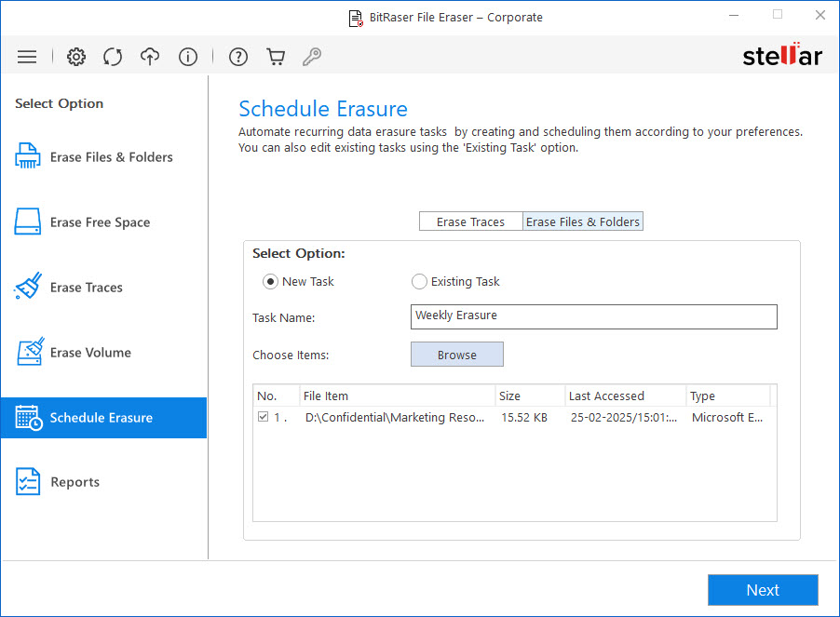Image resolution: width=840 pixels, height=617 pixels.
Task: Click the Erase Files & Folders shredder icon
Action: [x=27, y=156]
